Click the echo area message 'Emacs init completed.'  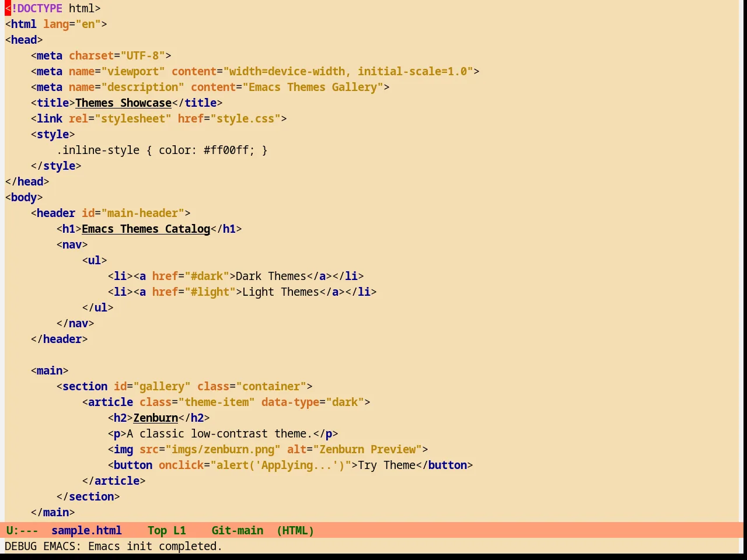coord(155,546)
